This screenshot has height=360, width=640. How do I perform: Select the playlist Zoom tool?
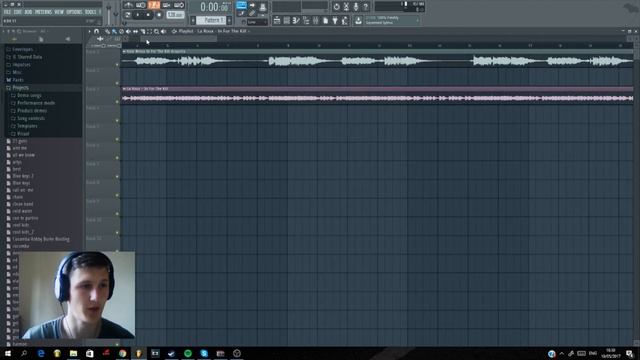pos(156,31)
